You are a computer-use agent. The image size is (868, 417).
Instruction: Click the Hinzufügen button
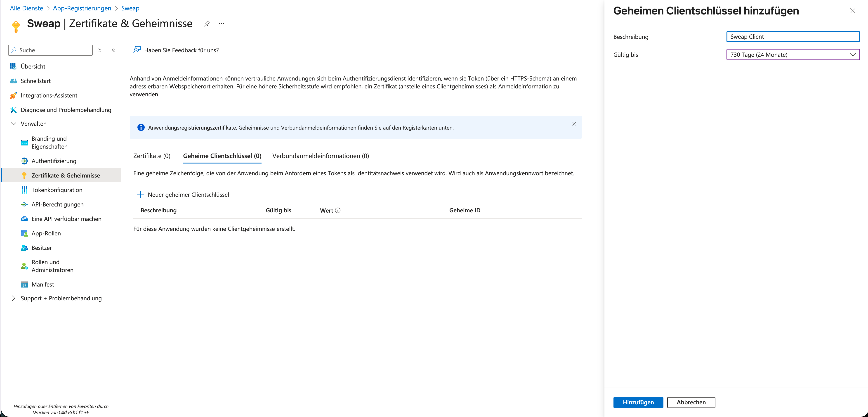point(638,402)
